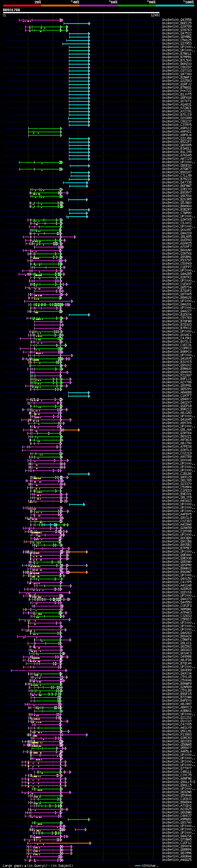Image resolution: width=197 pixels, height=868 pixels.
Task: Click the purple ~60% identity legend segment
Action: [99, 6]
